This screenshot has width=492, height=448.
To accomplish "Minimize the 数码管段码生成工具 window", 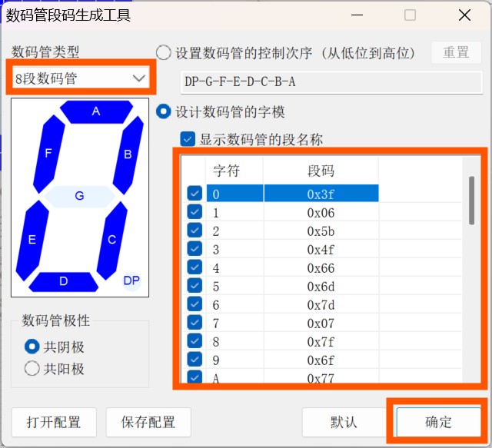I will point(357,15).
